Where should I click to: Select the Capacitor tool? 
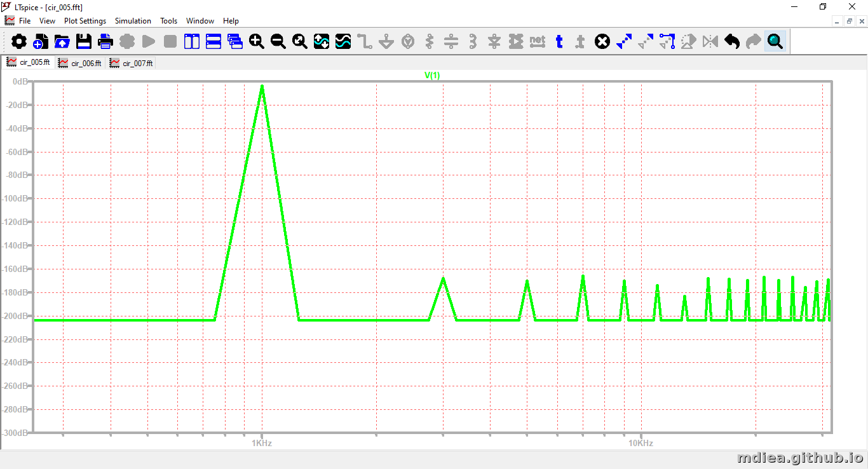coord(451,42)
